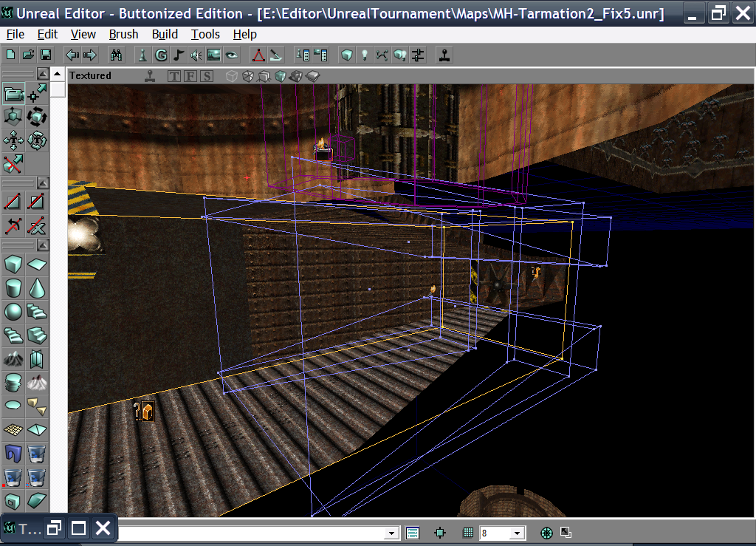Select the camera movement mode tool
Screen dimensions: 756x546
[15, 93]
